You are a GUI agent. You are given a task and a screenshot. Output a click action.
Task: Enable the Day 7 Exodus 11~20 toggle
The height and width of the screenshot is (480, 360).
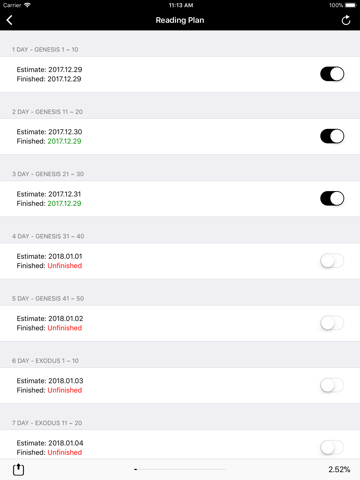(x=332, y=447)
